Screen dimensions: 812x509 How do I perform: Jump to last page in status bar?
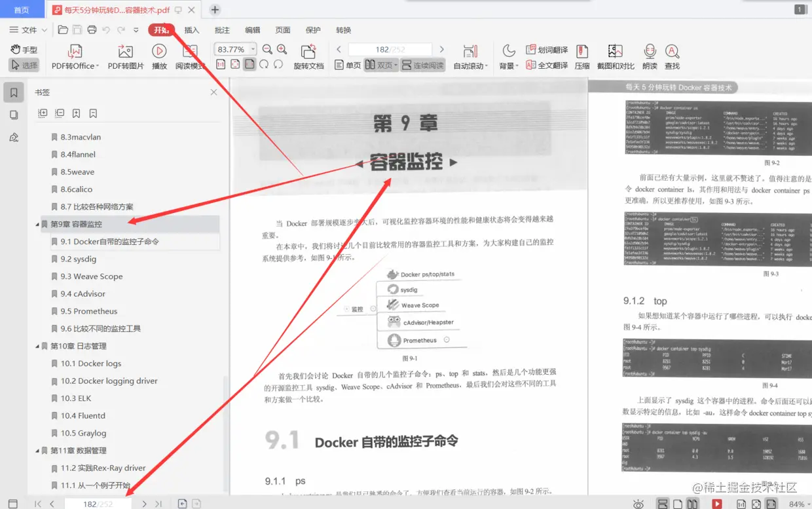tap(158, 504)
